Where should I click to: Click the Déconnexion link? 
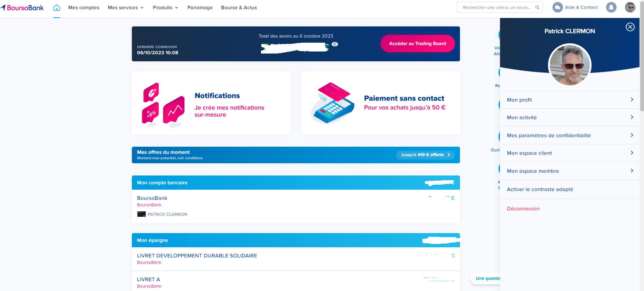pos(523,209)
